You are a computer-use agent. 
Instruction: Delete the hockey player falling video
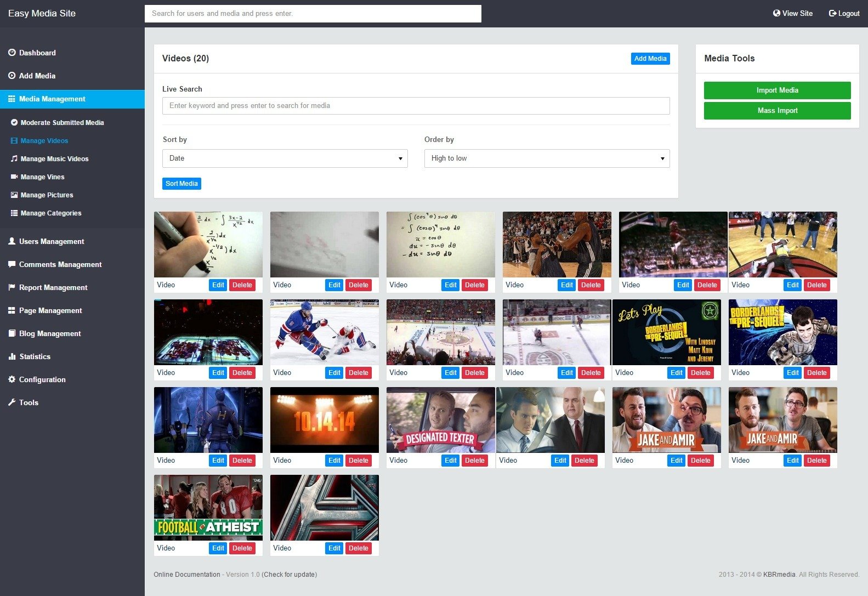click(359, 373)
